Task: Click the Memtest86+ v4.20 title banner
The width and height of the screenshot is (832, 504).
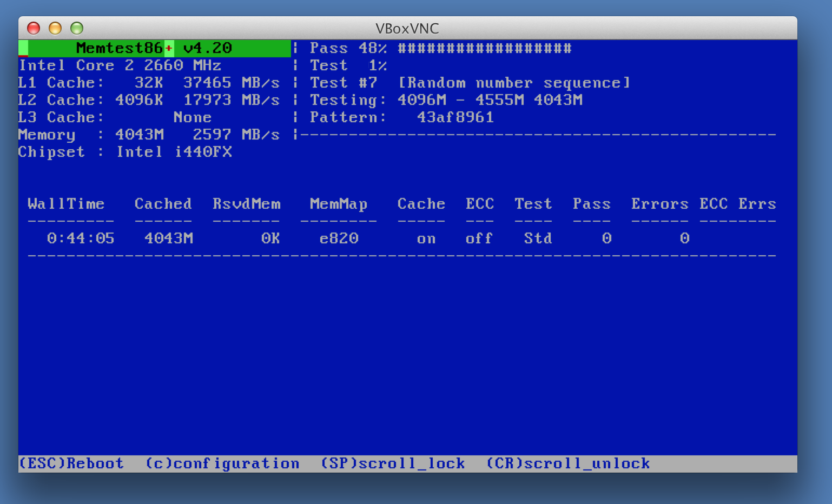Action: 155,48
